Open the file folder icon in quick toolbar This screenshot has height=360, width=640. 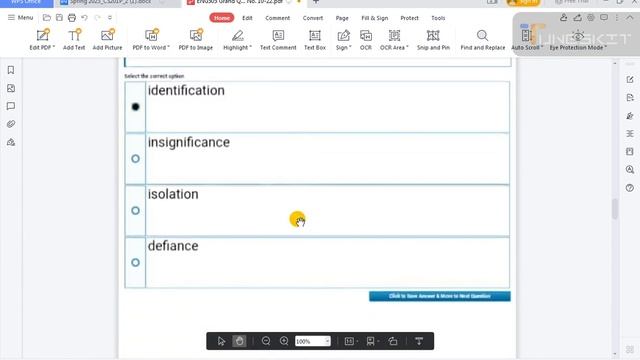[x=47, y=18]
